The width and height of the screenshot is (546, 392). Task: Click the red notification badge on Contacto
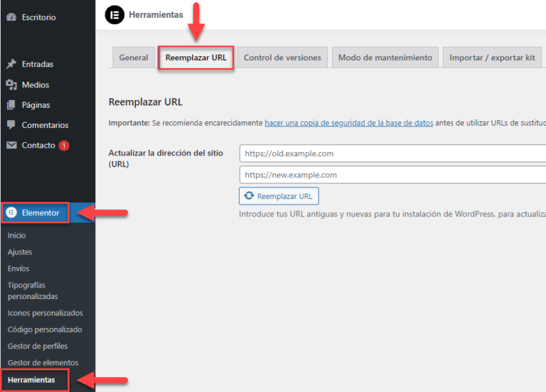[64, 146]
